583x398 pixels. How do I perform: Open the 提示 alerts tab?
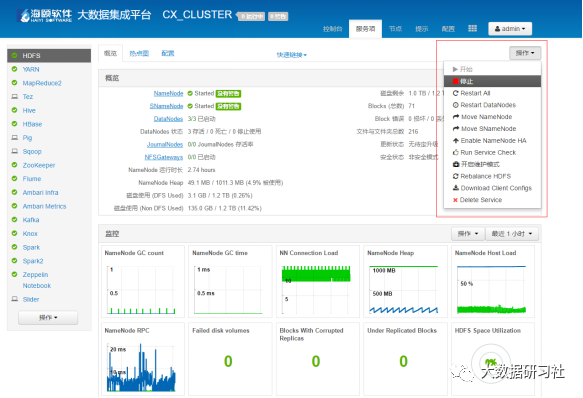[422, 29]
